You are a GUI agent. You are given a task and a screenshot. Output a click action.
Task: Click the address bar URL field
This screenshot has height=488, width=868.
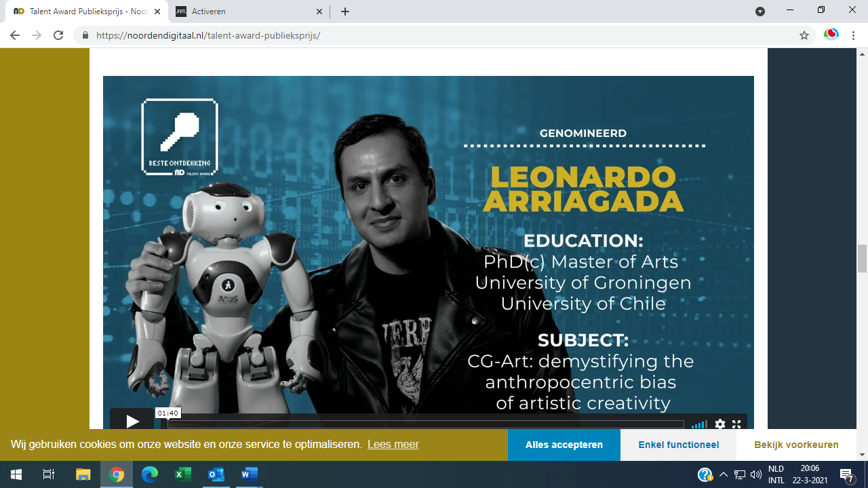(x=434, y=35)
